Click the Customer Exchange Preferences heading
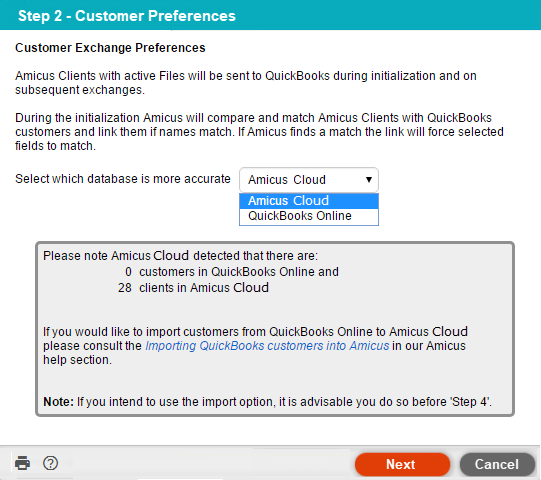Screen dimensions: 541x480 point(110,48)
